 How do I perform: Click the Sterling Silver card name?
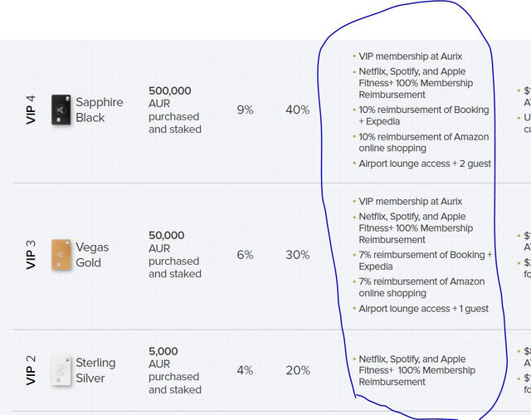[x=95, y=370]
